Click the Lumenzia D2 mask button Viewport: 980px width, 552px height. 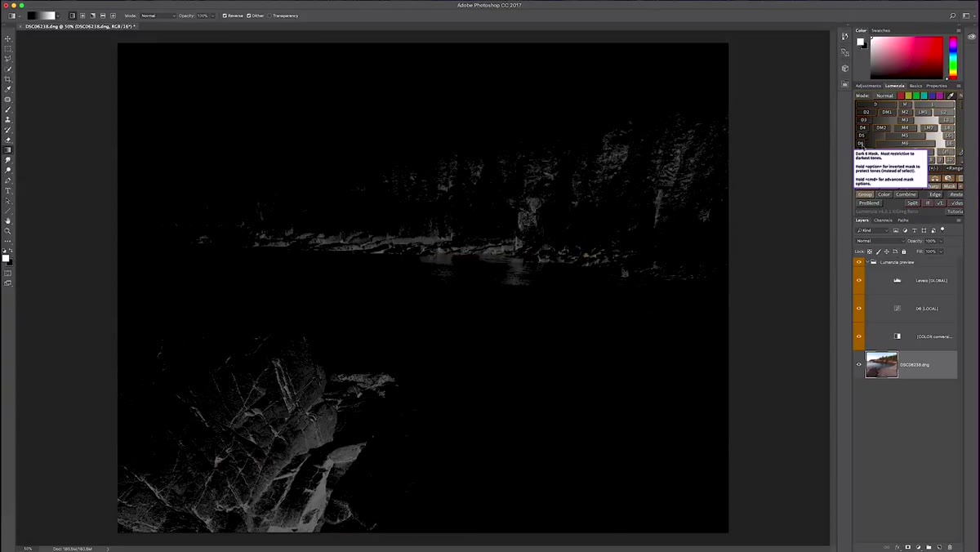coord(866,112)
